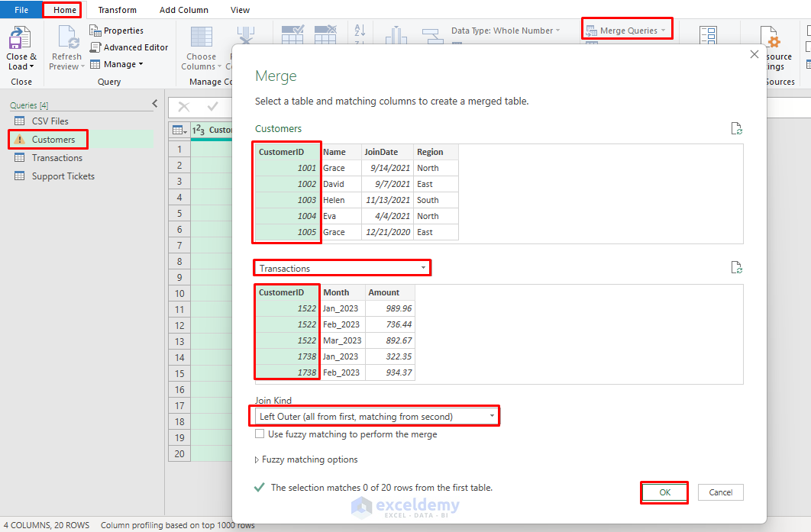Screen dimensions: 811x532
Task: Click the 1001 cell in Customers preview
Action: (x=288, y=168)
